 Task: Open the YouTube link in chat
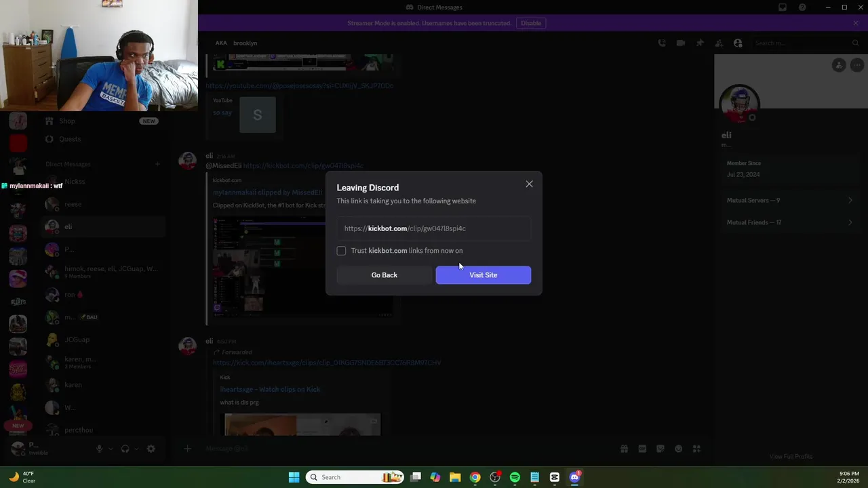pos(299,85)
